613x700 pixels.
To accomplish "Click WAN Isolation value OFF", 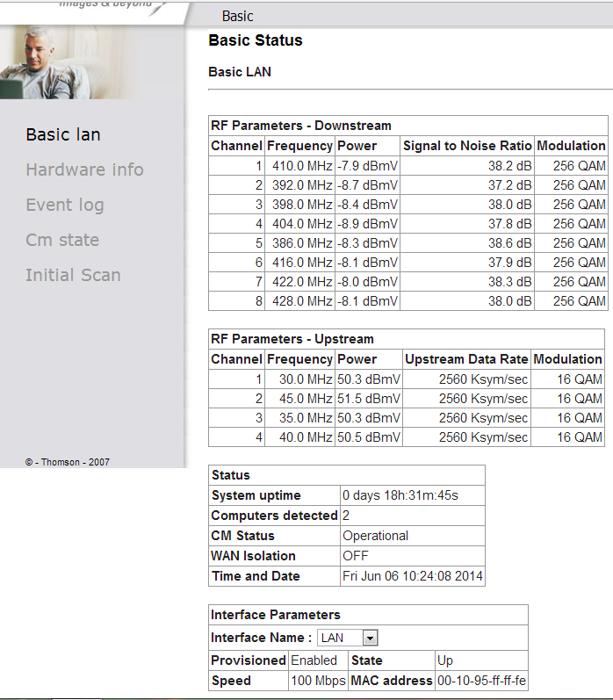I will (x=356, y=556).
